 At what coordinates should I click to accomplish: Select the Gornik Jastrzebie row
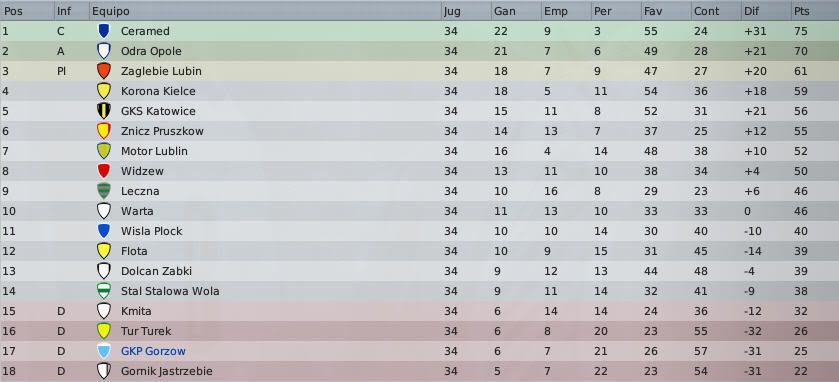(420, 371)
